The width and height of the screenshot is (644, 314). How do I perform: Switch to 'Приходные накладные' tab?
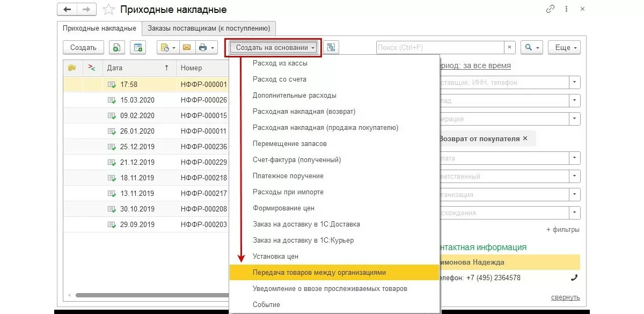(x=99, y=28)
